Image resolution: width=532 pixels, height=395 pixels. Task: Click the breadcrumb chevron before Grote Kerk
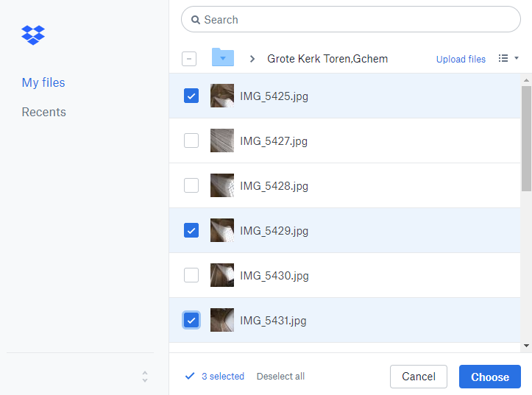(252, 59)
